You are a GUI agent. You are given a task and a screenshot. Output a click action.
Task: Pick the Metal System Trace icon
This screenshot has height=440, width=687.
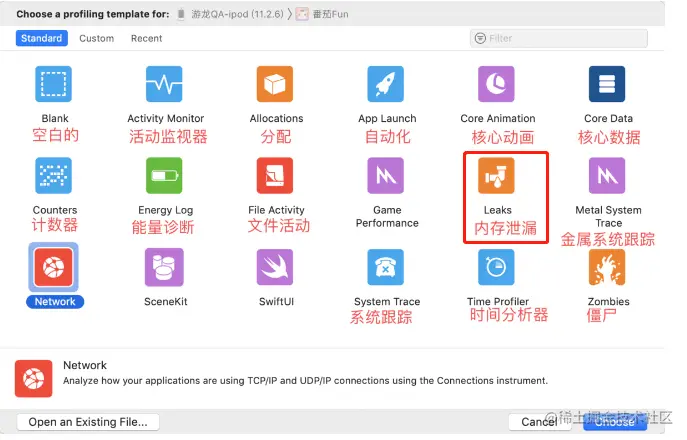pyautogui.click(x=607, y=175)
